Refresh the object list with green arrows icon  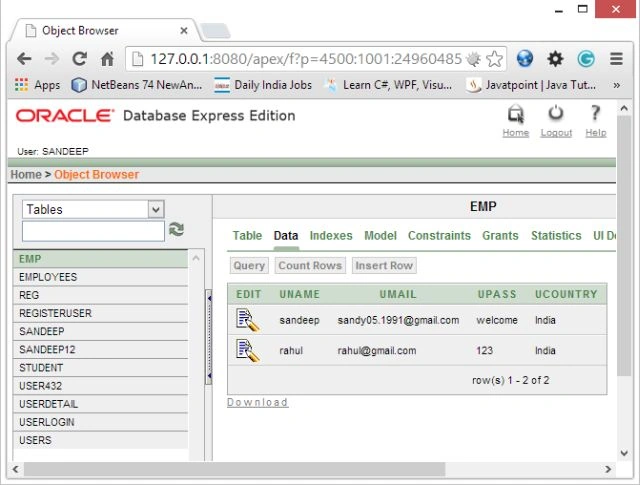point(176,229)
